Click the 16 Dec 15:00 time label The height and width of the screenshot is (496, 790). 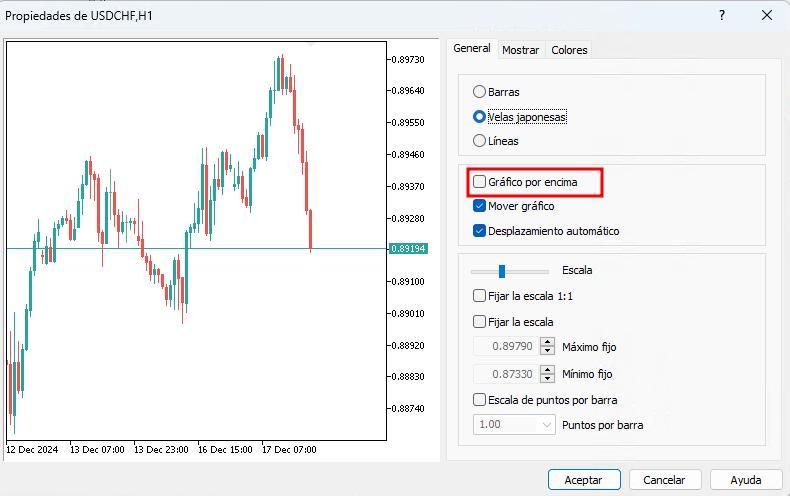point(225,450)
